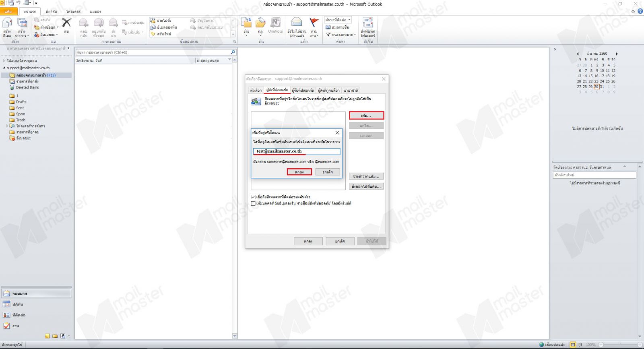
Task: Click the Reply (ตอบกลับ) icon
Action: [84, 23]
